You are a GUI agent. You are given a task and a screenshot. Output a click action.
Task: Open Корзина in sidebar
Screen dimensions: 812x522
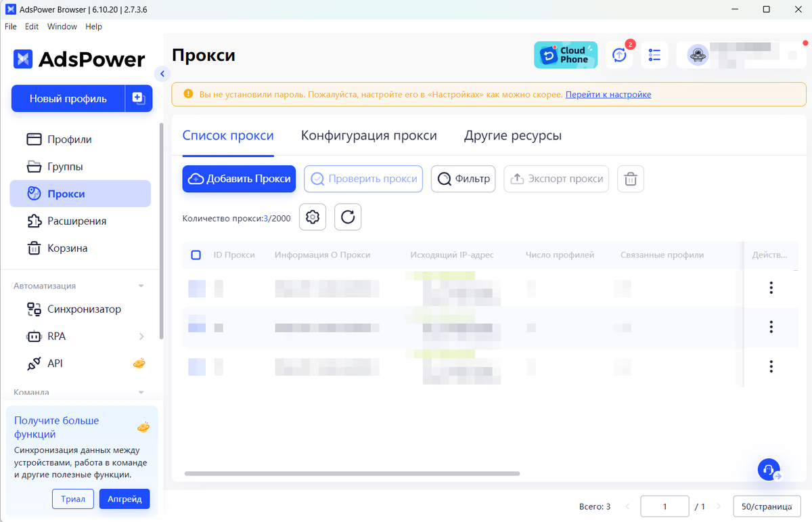(x=80, y=248)
